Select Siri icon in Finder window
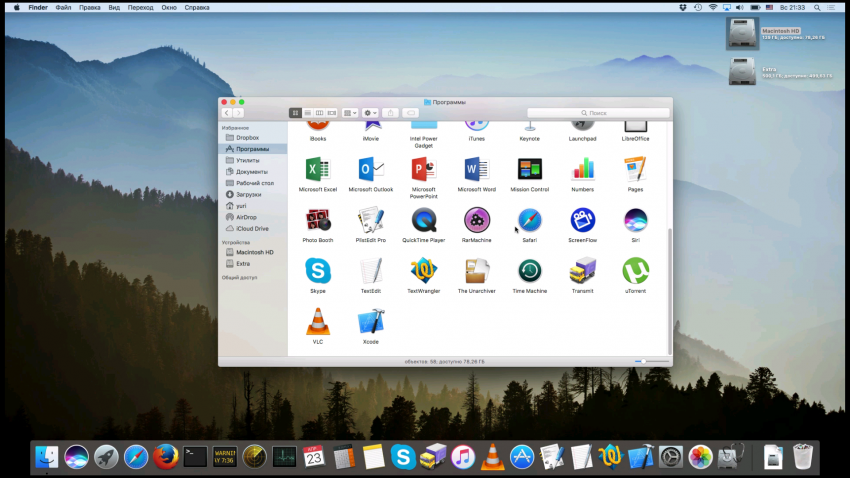 (x=635, y=221)
